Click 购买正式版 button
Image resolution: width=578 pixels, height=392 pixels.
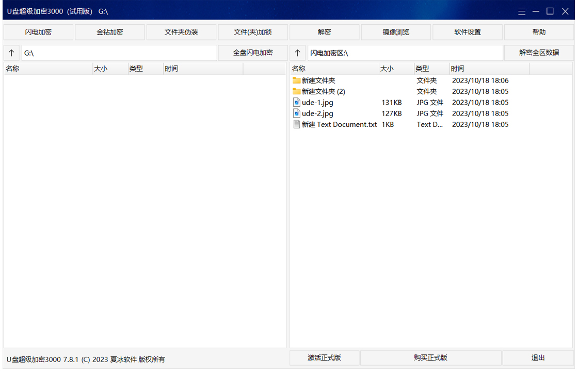click(x=430, y=358)
